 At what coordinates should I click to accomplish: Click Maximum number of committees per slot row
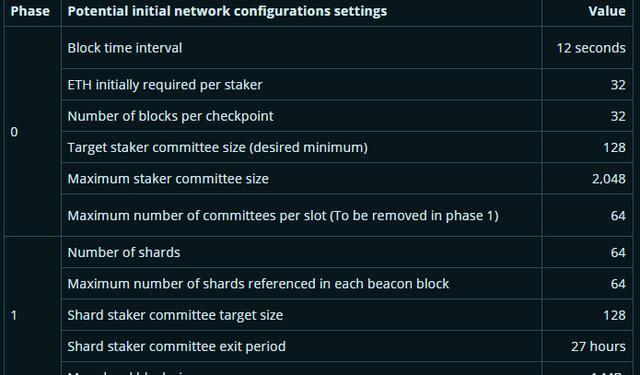click(x=347, y=215)
